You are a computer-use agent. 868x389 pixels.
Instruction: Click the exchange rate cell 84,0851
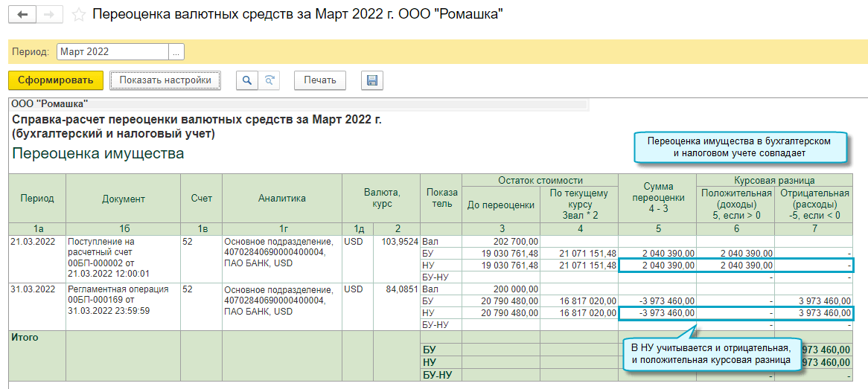(x=397, y=289)
